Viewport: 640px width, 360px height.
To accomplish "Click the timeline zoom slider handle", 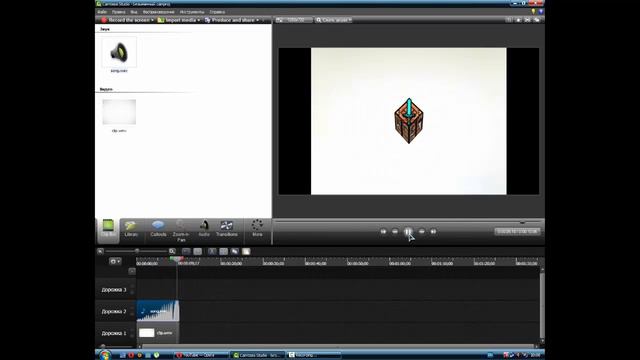I will (x=137, y=251).
